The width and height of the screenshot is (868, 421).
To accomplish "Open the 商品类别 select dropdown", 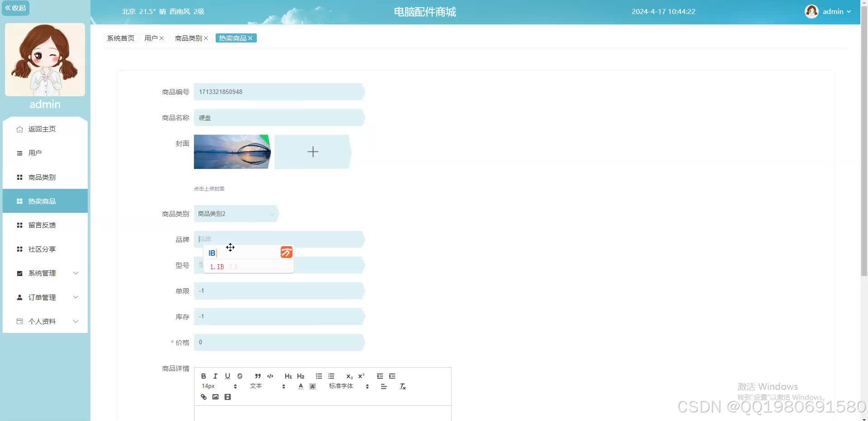I will pyautogui.click(x=236, y=214).
